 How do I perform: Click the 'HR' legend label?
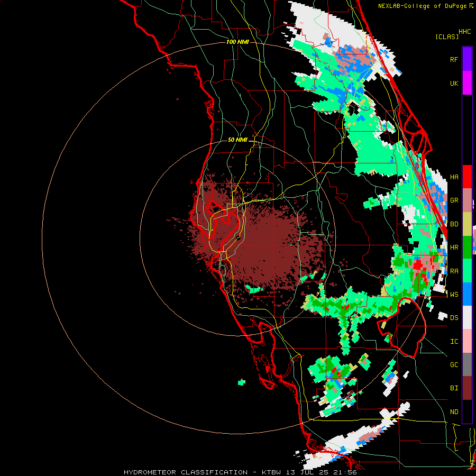click(x=454, y=248)
